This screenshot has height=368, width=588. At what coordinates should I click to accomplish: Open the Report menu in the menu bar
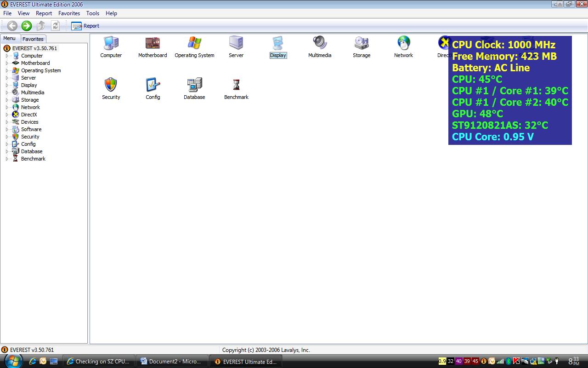pyautogui.click(x=44, y=13)
